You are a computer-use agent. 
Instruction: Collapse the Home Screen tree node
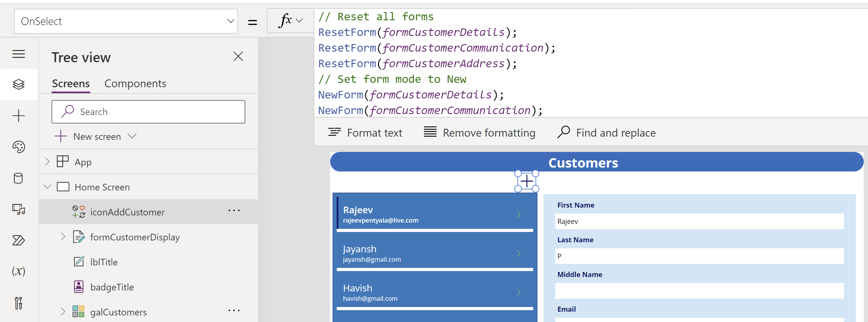47,187
